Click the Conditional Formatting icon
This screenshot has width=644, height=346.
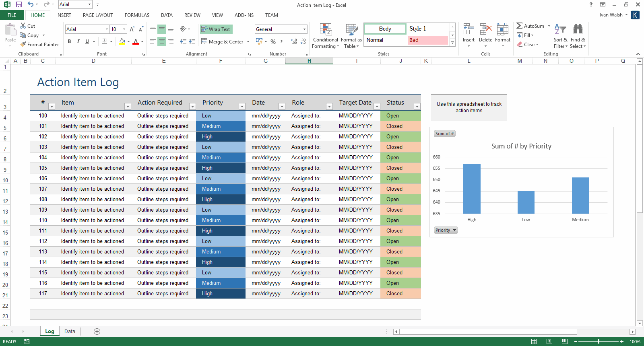pos(326,29)
